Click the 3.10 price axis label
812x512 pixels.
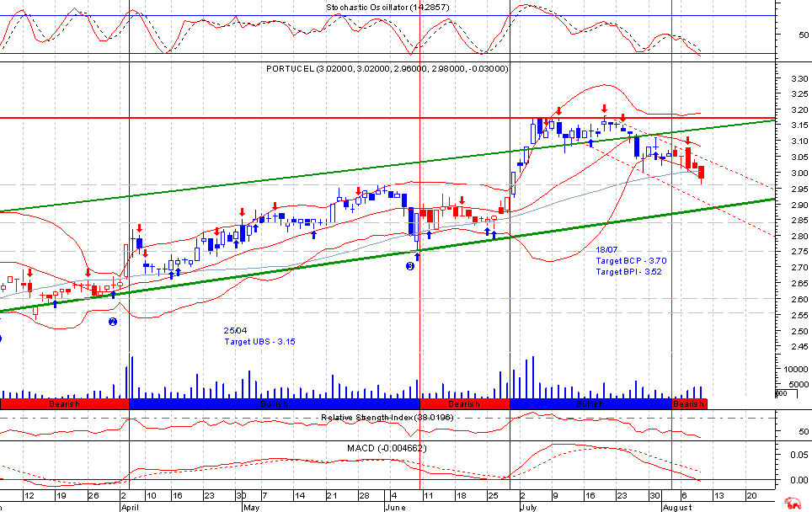pos(799,141)
